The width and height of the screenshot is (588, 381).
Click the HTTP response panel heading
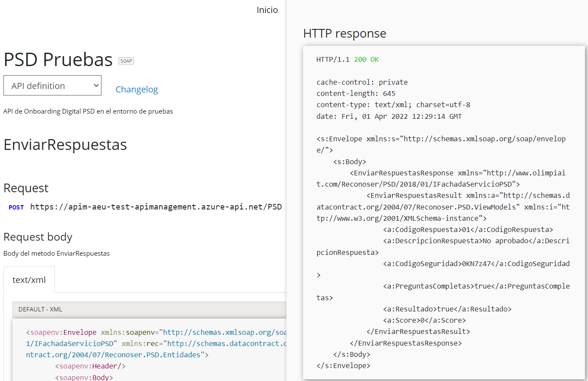(345, 33)
